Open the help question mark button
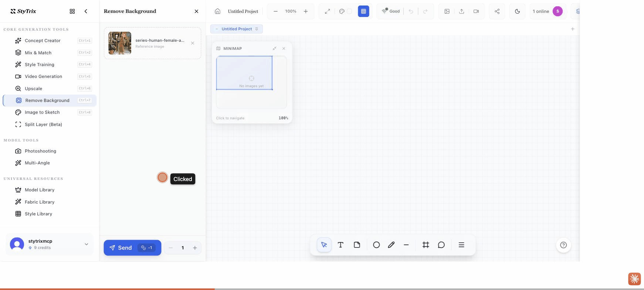 click(x=563, y=245)
